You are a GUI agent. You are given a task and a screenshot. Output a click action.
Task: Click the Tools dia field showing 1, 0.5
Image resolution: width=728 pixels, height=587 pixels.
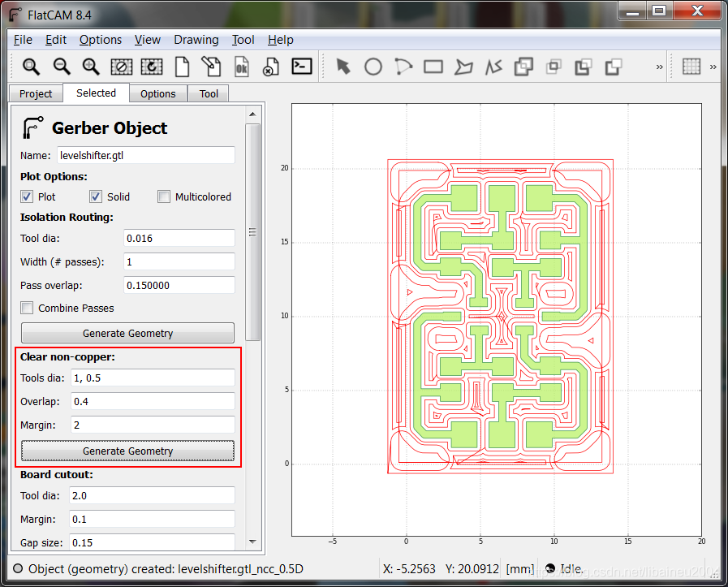click(x=153, y=378)
